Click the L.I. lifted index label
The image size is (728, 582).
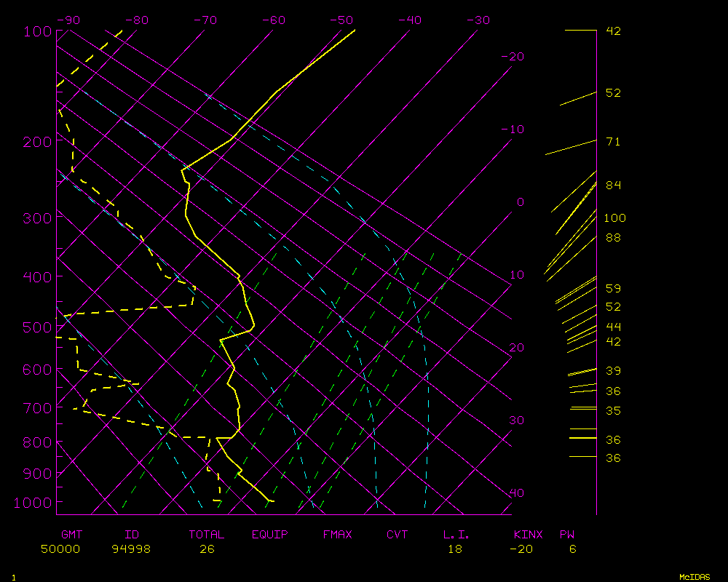[456, 535]
